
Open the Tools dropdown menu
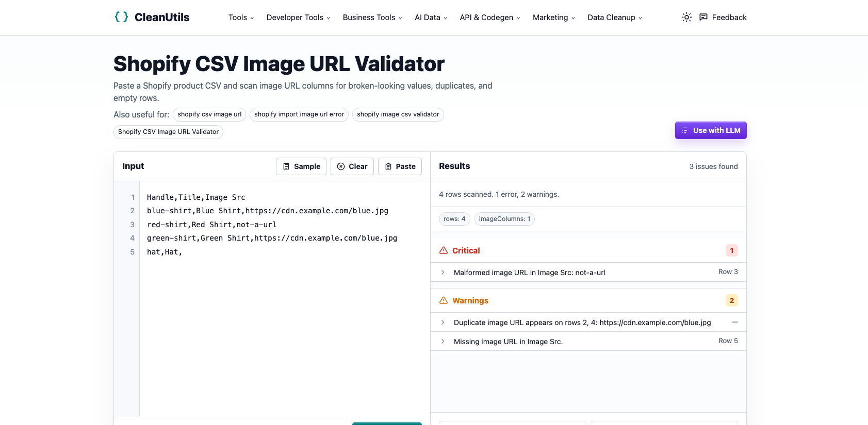241,18
